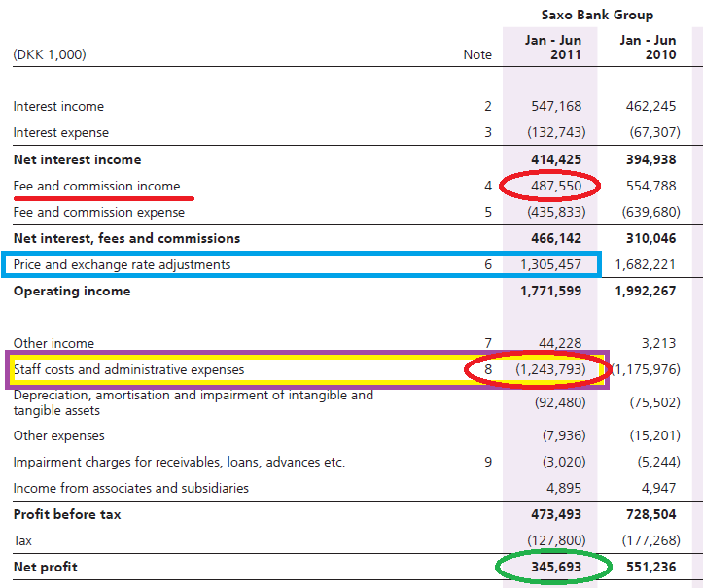Click net interest income 2010 value 394,938
The image size is (703, 588).
coord(651,159)
